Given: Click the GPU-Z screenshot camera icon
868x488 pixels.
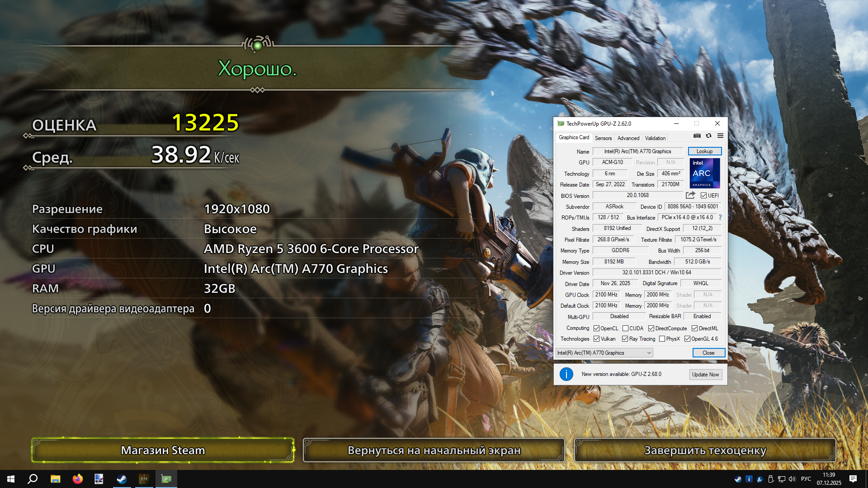Looking at the screenshot, I should click(697, 136).
